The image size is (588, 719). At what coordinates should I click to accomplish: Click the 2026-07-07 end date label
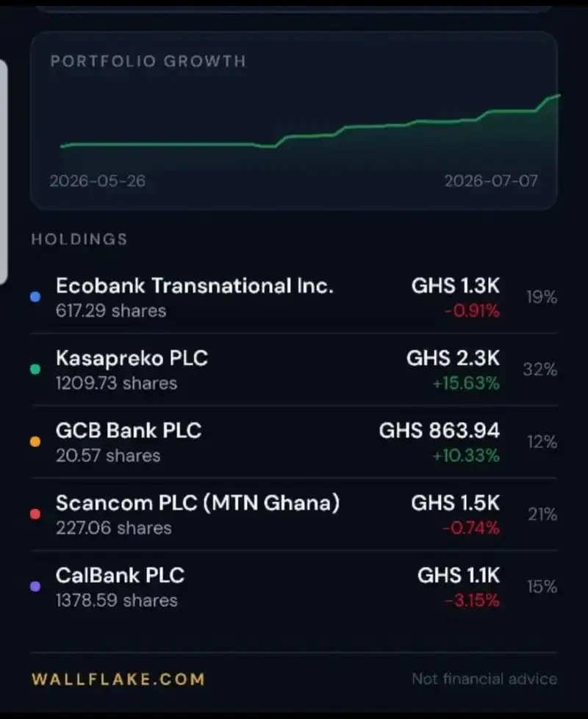click(x=491, y=181)
